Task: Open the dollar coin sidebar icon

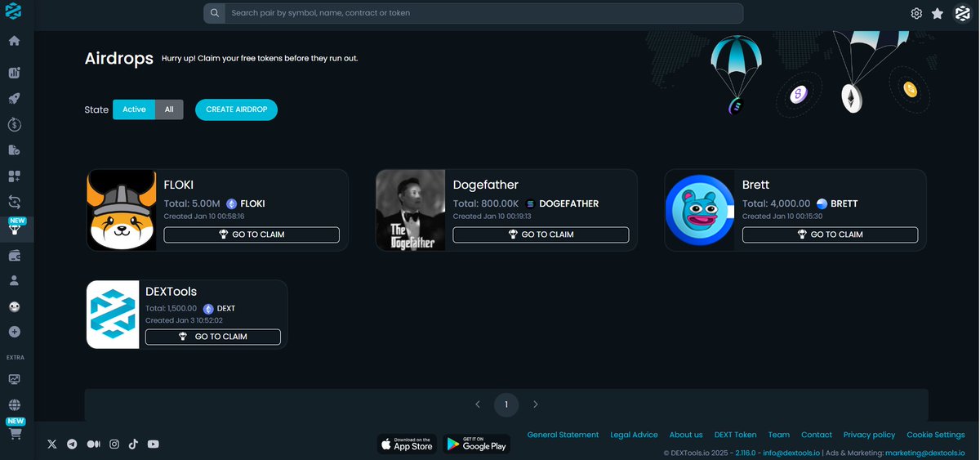Action: click(14, 125)
